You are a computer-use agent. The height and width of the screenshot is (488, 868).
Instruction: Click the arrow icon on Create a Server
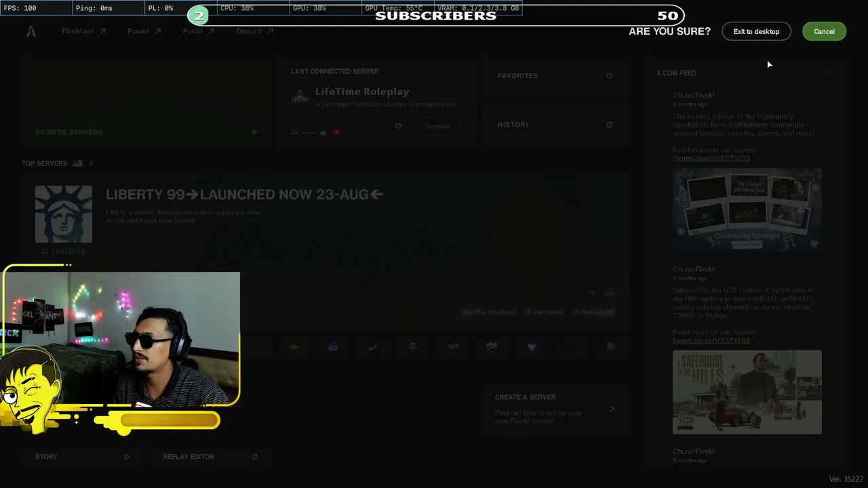pos(612,409)
